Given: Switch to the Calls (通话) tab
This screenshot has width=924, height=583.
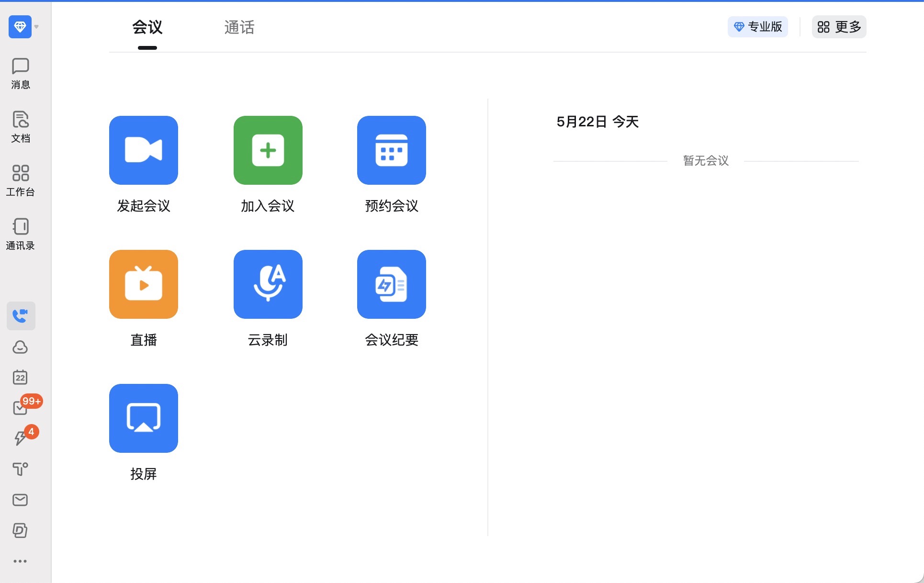Looking at the screenshot, I should [x=239, y=27].
